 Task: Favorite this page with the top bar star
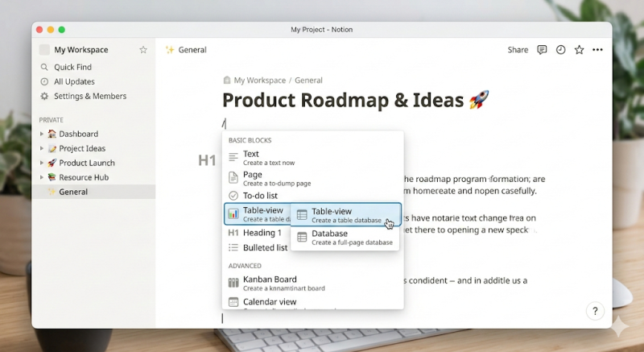tap(579, 50)
